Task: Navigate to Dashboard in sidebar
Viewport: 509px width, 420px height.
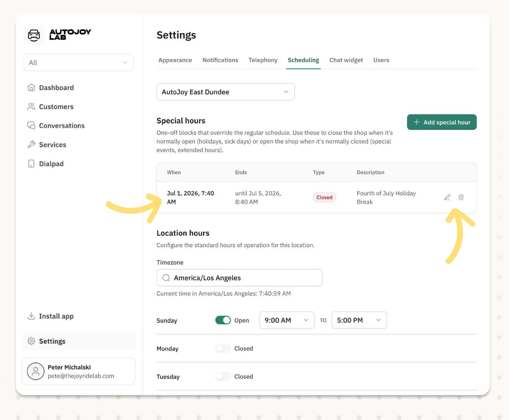Action: (56, 87)
